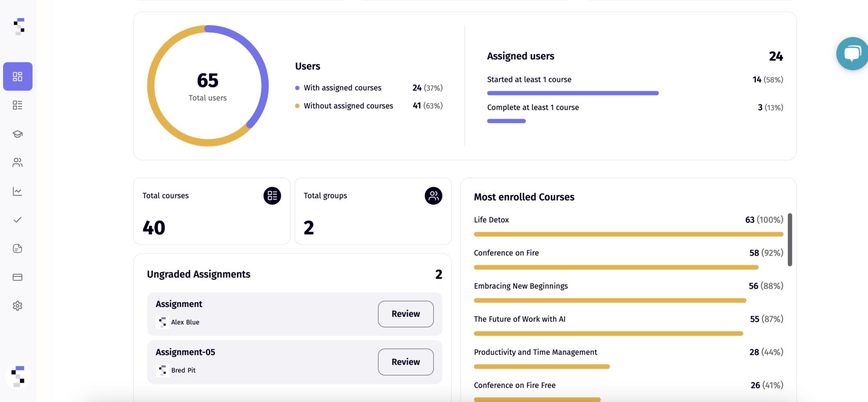Open the profile avatar at sidebar bottom
The width and height of the screenshot is (868, 402).
18,376
